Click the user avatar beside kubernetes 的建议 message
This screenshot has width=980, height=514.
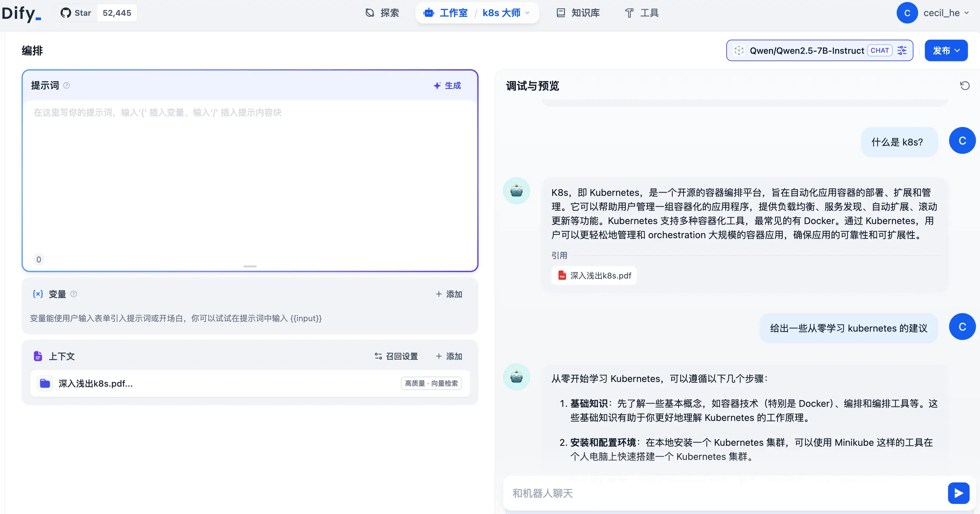(962, 327)
